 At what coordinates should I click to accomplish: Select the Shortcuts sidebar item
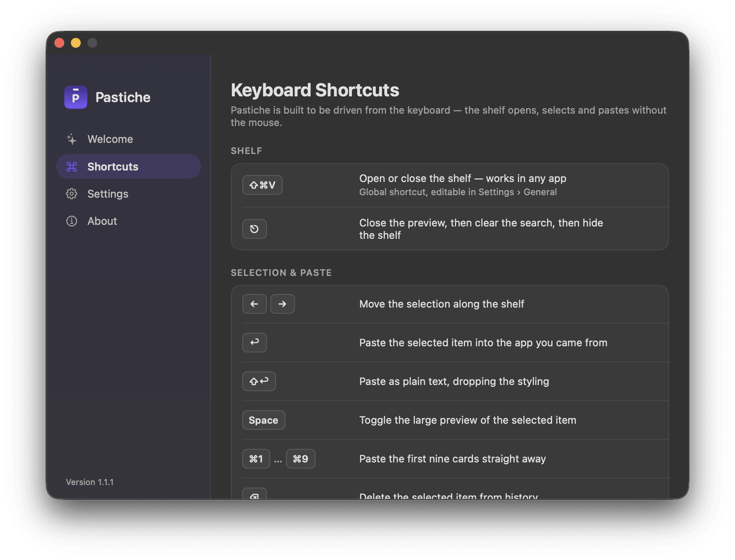click(x=129, y=166)
